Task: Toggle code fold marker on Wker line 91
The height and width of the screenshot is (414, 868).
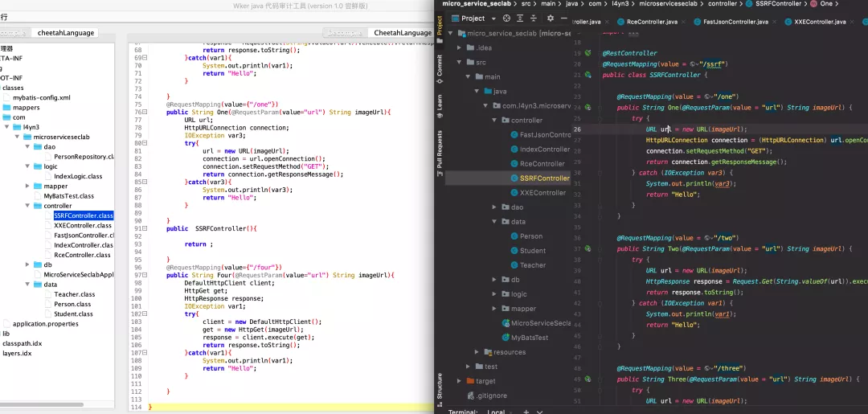Action: click(x=145, y=228)
